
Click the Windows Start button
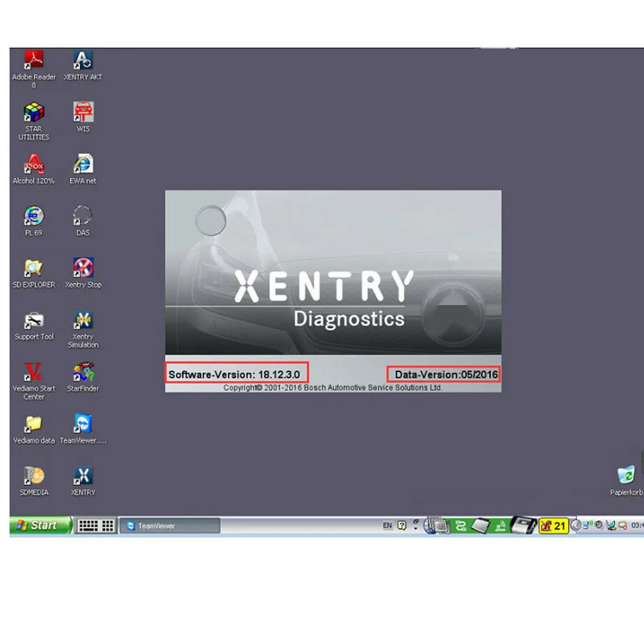[40, 525]
